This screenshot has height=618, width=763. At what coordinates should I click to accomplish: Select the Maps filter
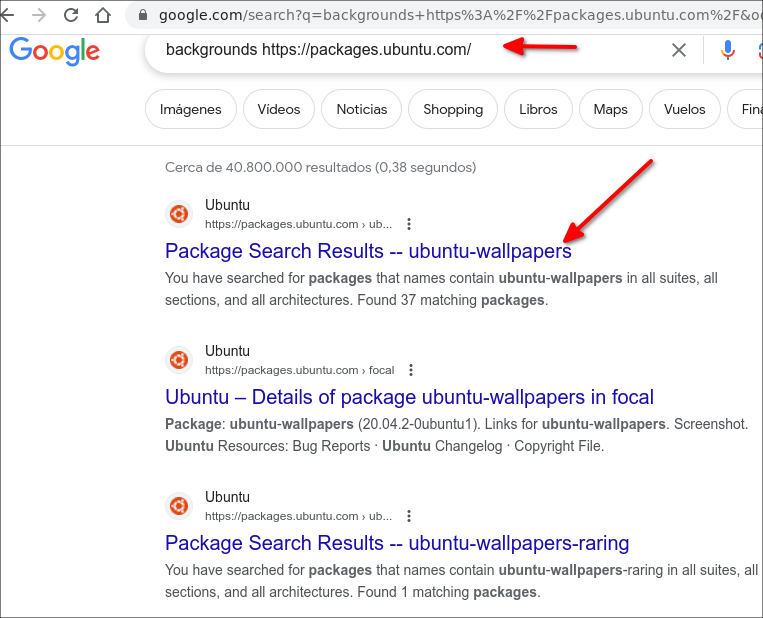click(611, 109)
